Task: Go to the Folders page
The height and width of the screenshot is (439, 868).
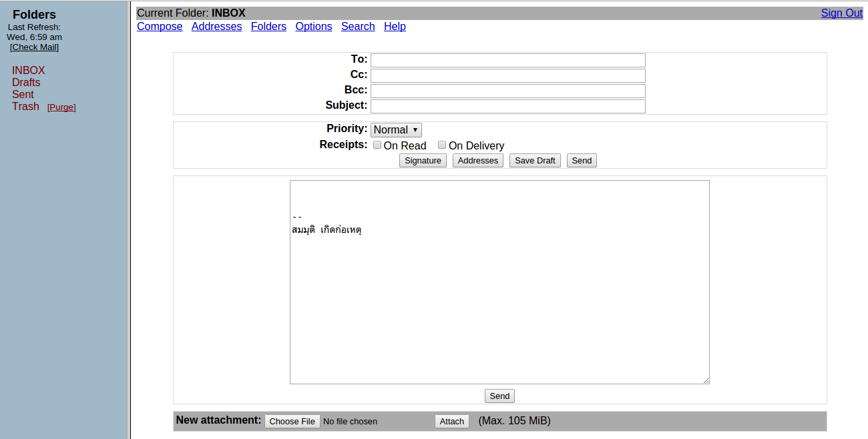Action: (268, 27)
